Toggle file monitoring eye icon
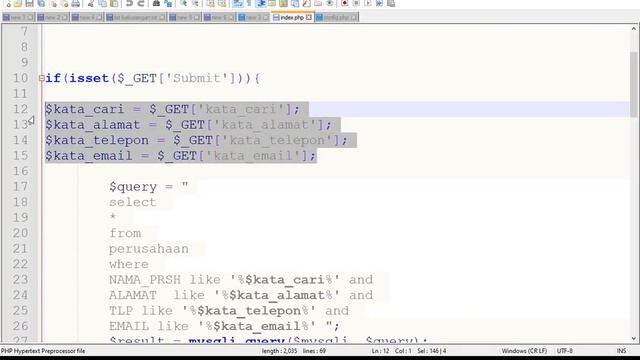This screenshot has width=640, height=360. point(330,4)
